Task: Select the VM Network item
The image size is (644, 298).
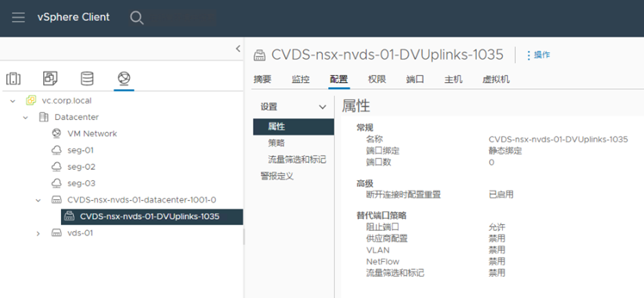Action: [x=92, y=134]
